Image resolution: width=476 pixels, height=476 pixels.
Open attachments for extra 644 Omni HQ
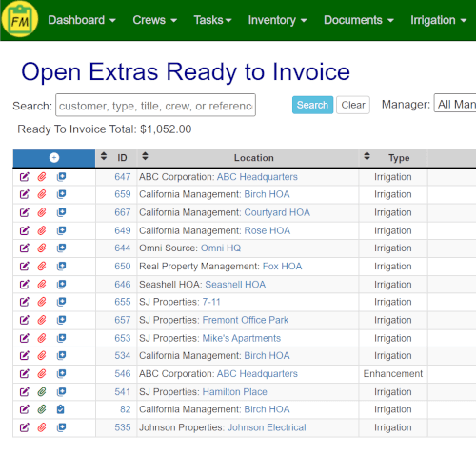point(42,248)
